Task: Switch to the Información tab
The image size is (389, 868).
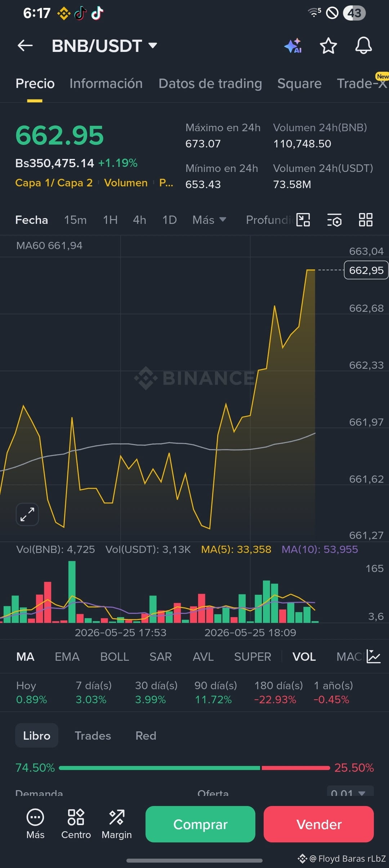Action: pyautogui.click(x=106, y=84)
